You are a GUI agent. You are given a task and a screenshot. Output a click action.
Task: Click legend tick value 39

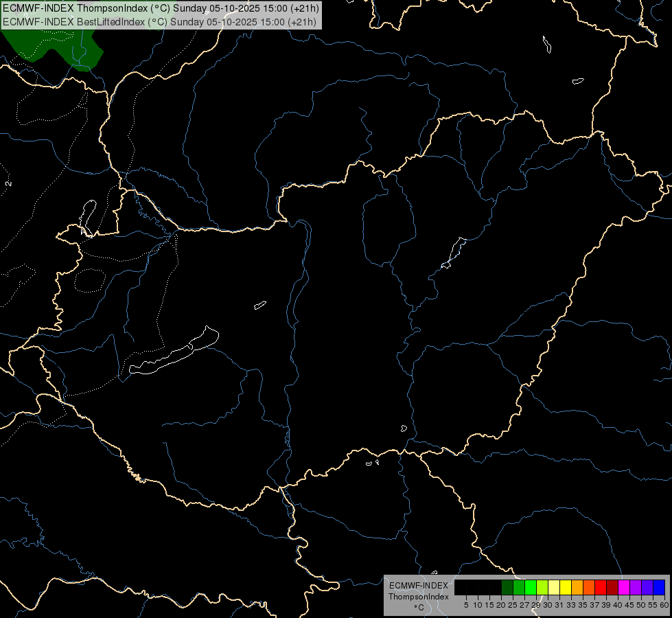(x=606, y=605)
